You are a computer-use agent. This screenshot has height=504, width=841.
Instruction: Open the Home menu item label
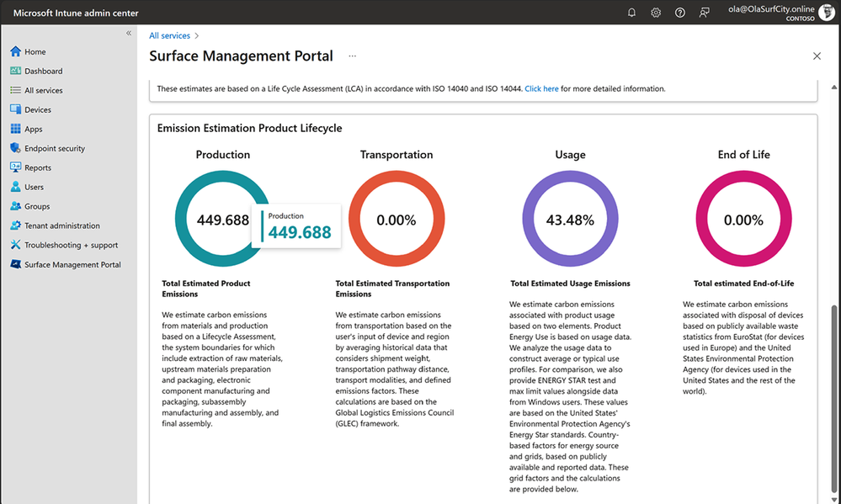35,52
